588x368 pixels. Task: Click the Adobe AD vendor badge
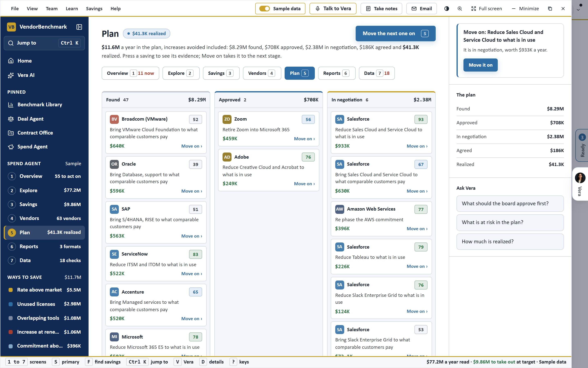(x=227, y=157)
